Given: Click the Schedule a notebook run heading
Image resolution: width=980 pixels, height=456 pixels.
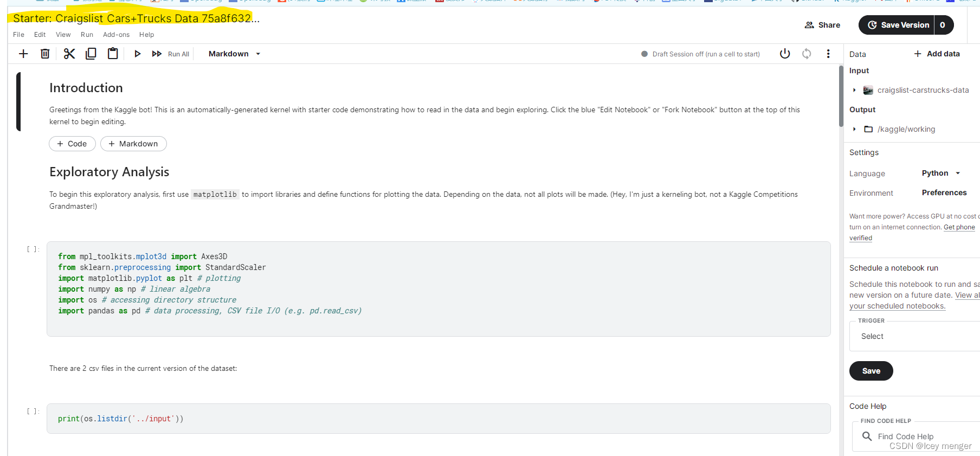Looking at the screenshot, I should pos(893,268).
